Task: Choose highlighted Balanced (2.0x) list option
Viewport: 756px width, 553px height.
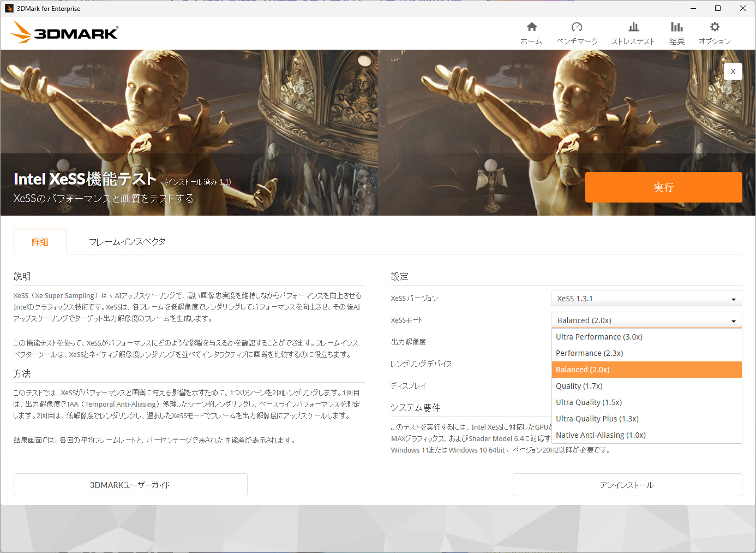Action: click(647, 370)
